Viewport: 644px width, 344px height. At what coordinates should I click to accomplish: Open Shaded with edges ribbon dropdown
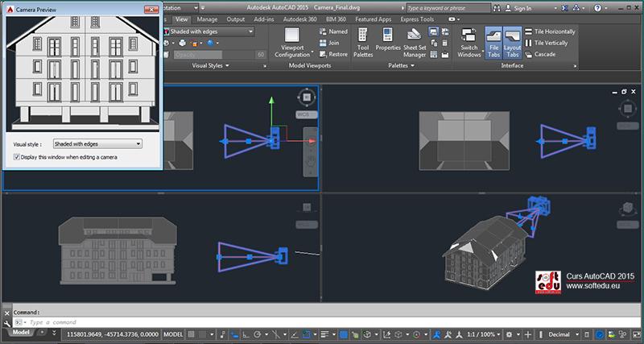point(208,31)
